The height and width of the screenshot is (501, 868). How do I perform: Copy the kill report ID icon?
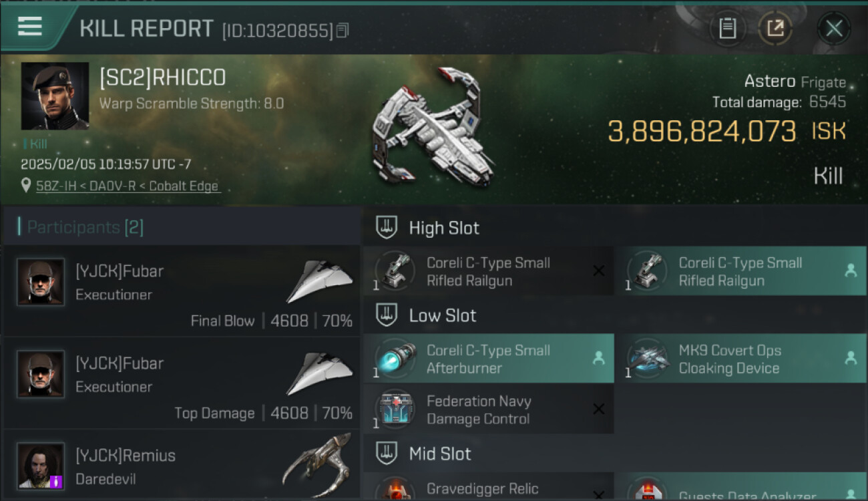click(x=342, y=31)
